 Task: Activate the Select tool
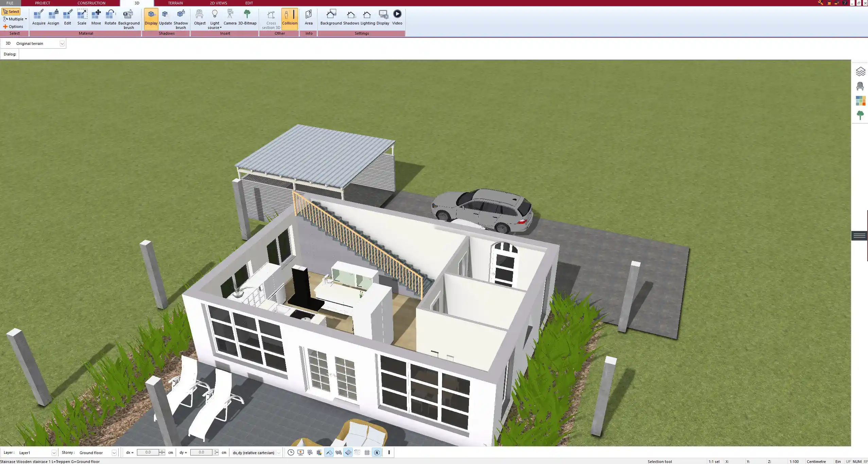coord(11,12)
